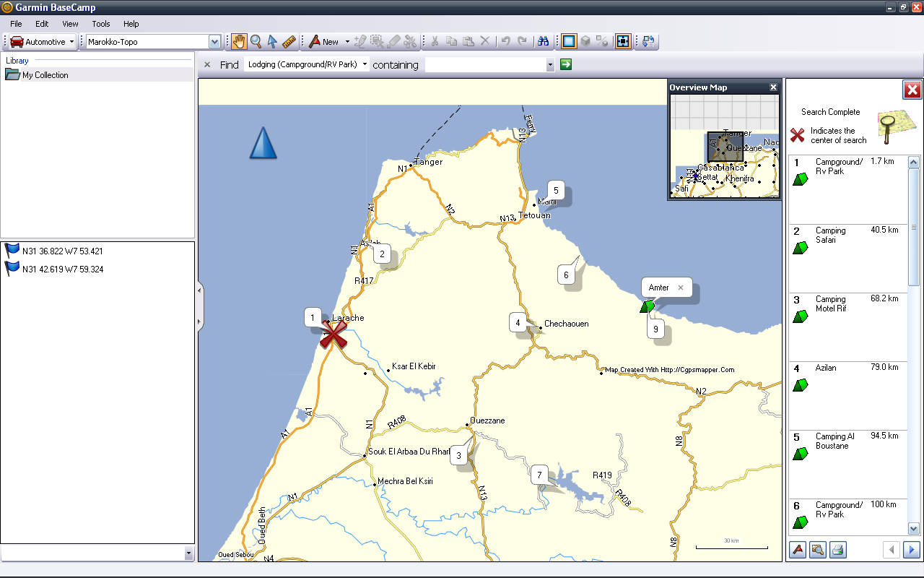Open the dropdown at bottom of library pane

(189, 553)
